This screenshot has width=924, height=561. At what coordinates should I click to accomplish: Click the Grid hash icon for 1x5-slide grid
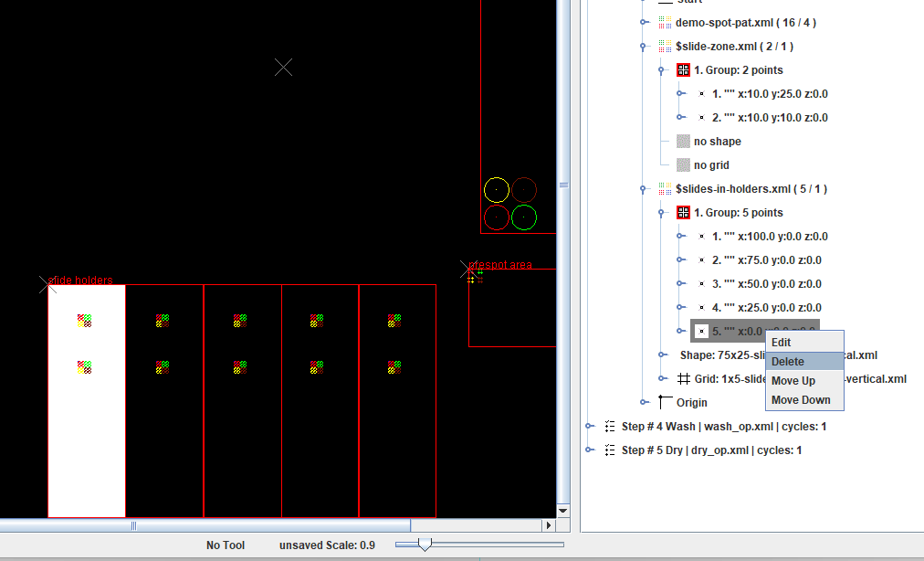[684, 379]
